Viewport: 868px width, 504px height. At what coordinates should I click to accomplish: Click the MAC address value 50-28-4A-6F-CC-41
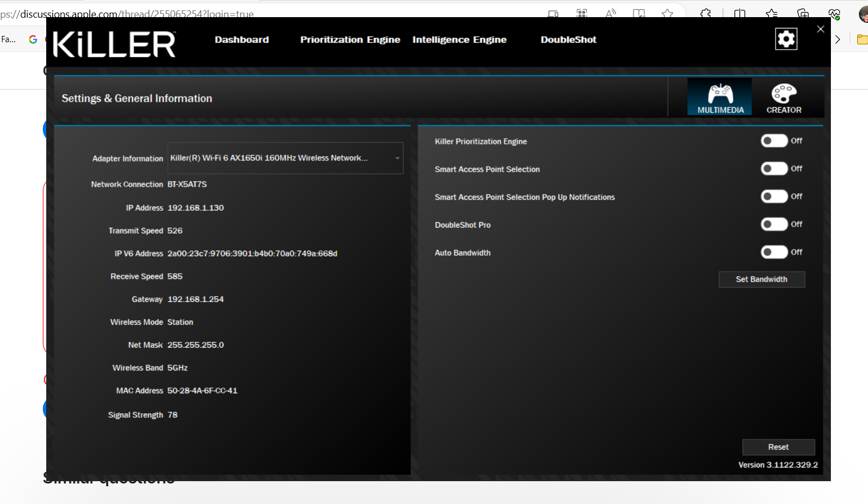203,390
